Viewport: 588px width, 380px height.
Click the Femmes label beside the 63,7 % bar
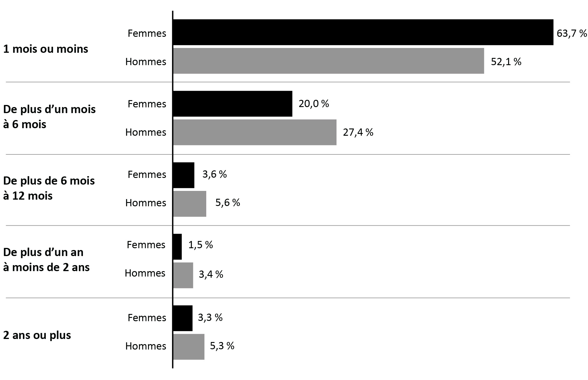click(147, 33)
